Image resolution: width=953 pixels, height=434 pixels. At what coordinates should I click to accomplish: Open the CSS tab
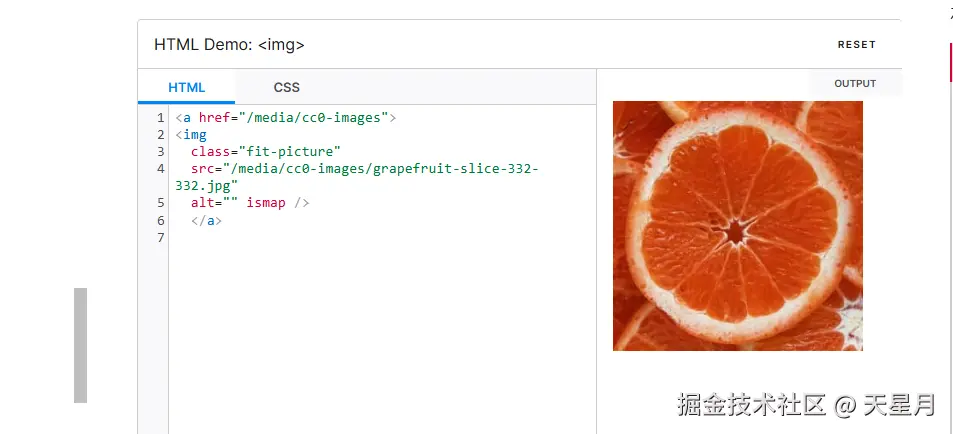(286, 87)
